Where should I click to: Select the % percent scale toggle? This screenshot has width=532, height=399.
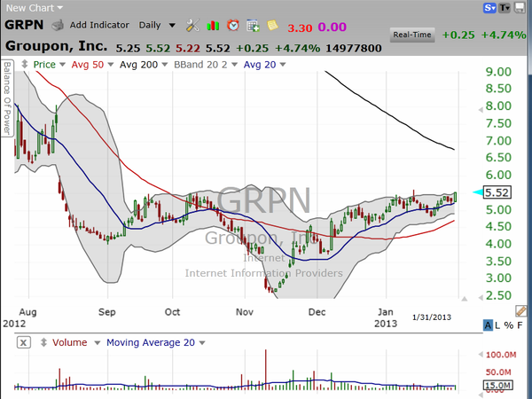click(x=509, y=325)
